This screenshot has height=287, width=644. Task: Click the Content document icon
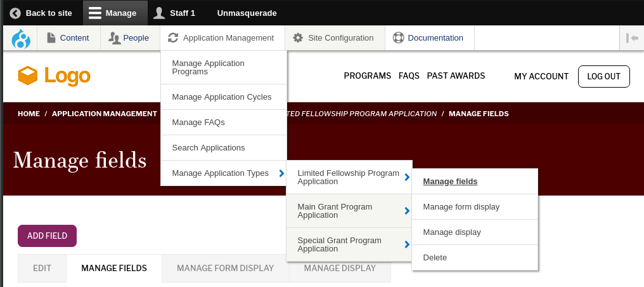51,38
